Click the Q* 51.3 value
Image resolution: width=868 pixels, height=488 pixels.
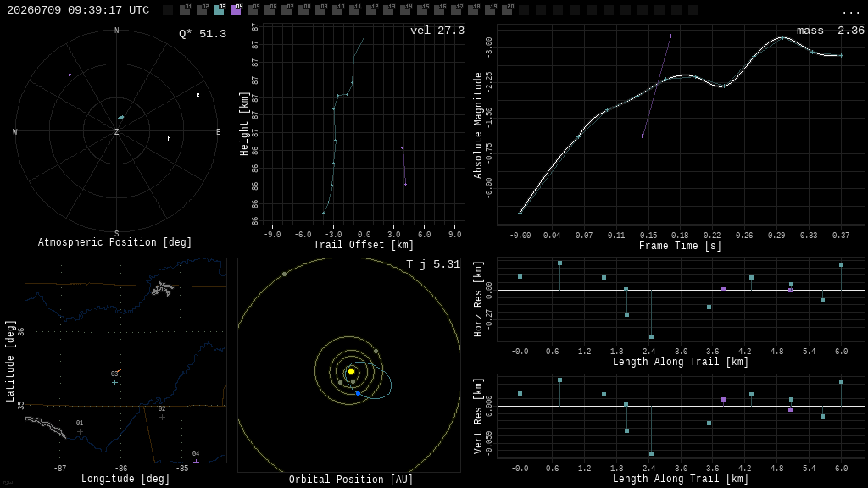203,34
